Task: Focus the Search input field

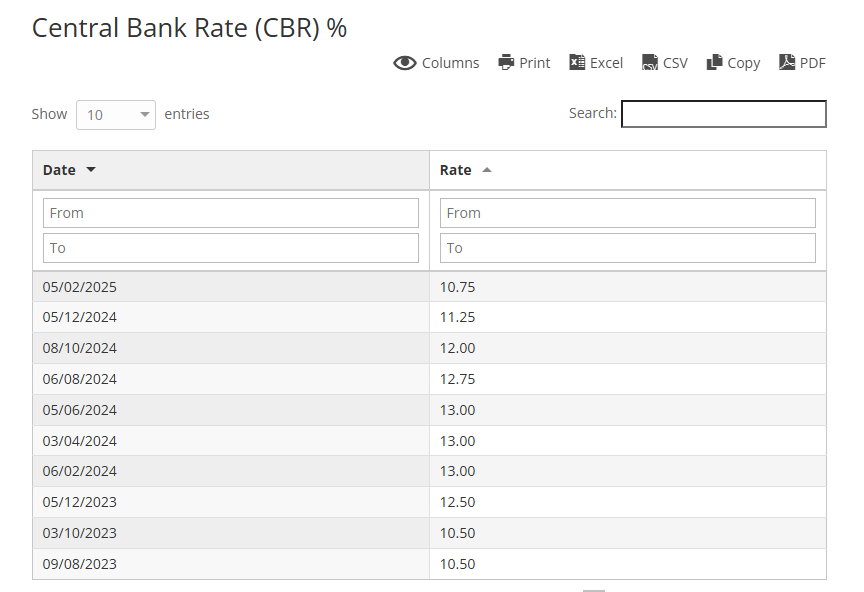Action: point(723,114)
